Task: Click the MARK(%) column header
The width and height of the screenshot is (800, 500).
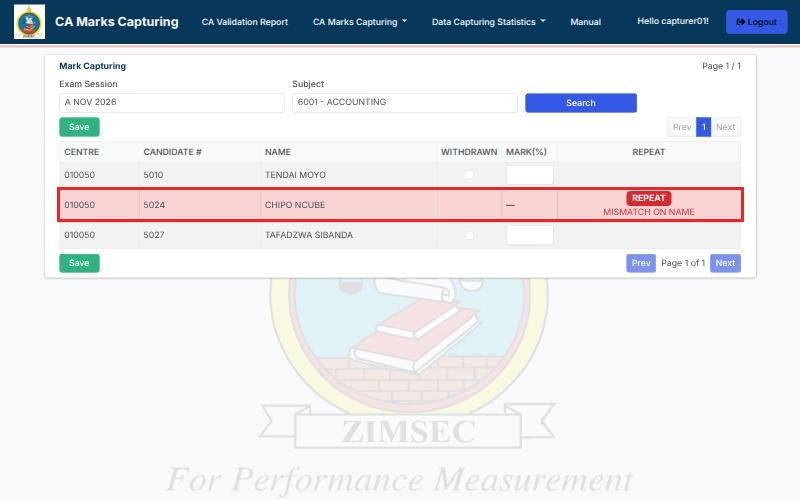Action: click(526, 152)
